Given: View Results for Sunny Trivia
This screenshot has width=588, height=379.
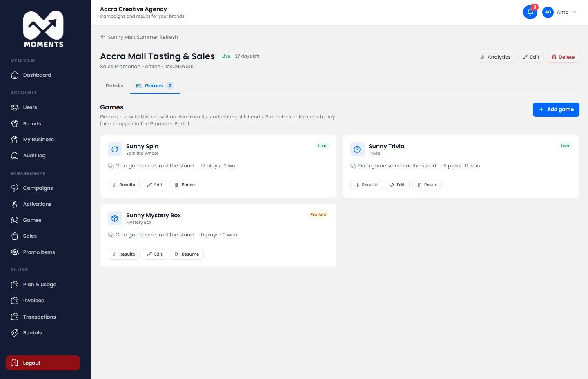Looking at the screenshot, I should click(x=366, y=185).
